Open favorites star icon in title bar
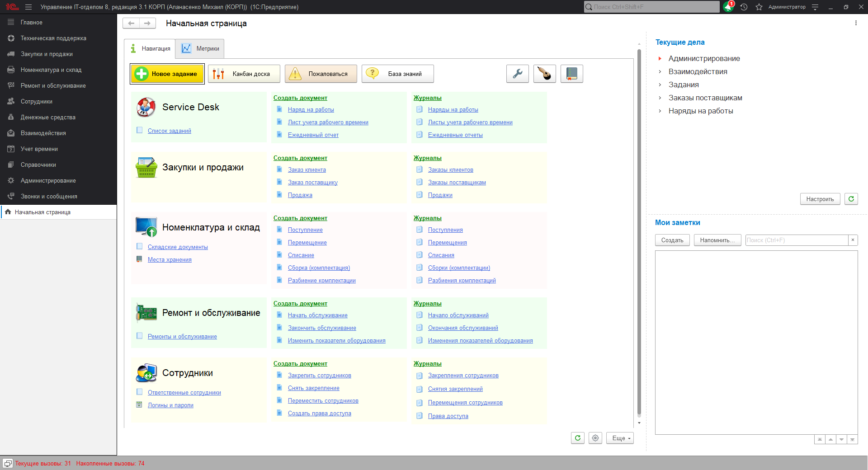Screen dimensions: 868x470 [x=759, y=7]
